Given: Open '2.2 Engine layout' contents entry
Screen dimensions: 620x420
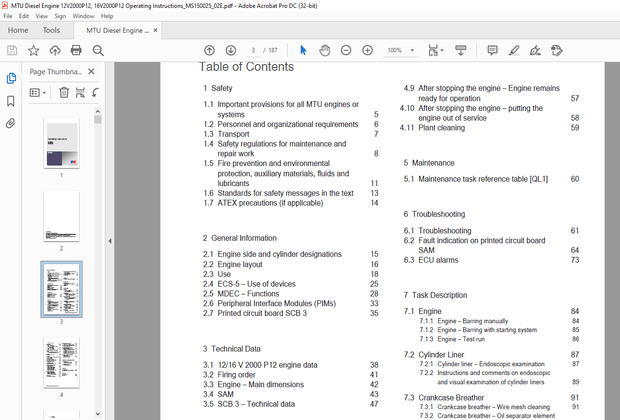Looking at the screenshot, I should pos(291,264).
